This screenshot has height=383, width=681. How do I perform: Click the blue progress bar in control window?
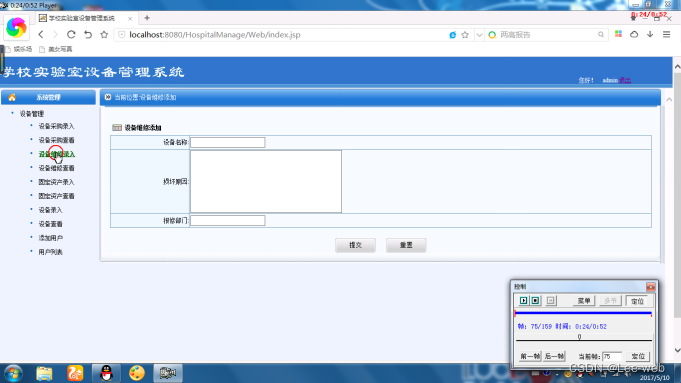(583, 313)
